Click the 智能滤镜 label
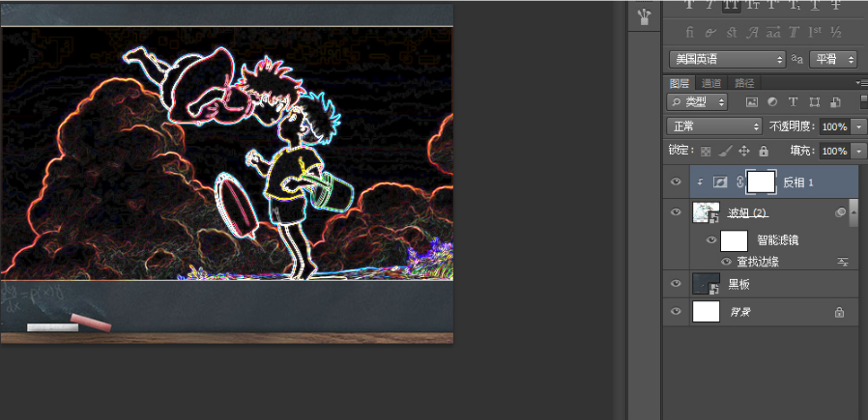 pos(777,240)
